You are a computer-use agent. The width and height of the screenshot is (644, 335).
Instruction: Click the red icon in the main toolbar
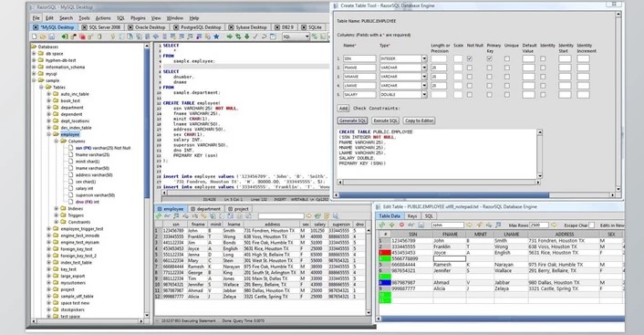point(83,37)
